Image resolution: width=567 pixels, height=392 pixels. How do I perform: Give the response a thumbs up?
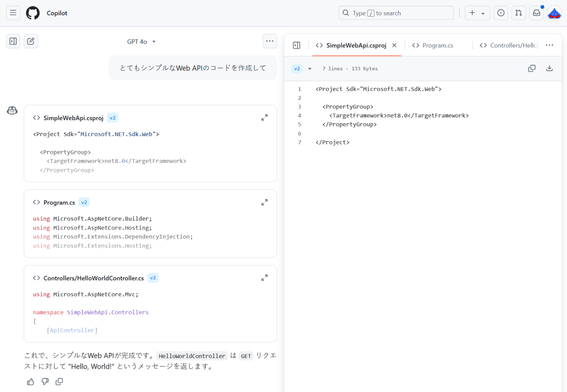point(31,382)
